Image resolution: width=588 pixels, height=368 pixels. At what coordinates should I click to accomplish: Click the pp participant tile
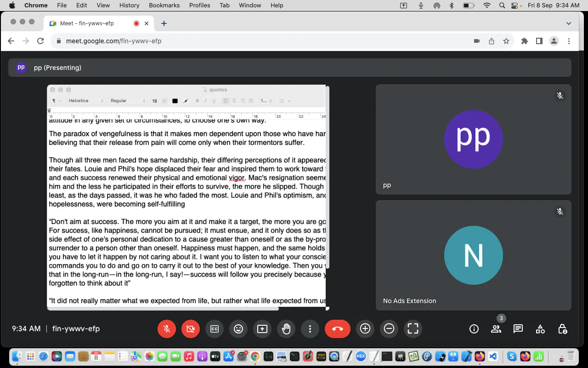click(x=474, y=139)
